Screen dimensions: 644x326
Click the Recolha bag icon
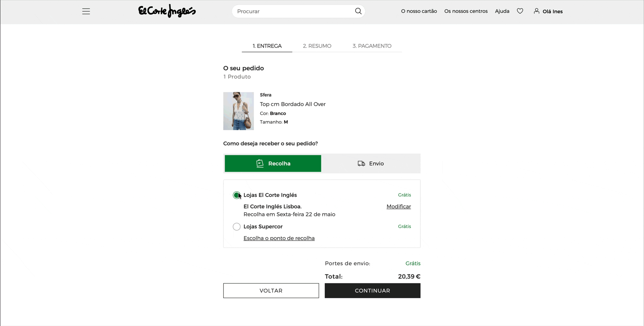(260, 163)
